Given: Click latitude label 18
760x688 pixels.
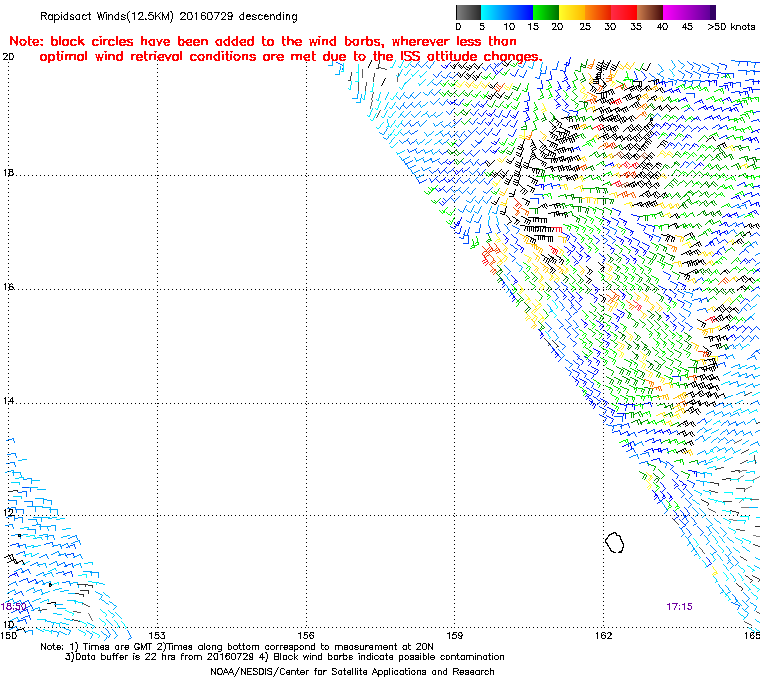Looking at the screenshot, I should pyautogui.click(x=8, y=173).
